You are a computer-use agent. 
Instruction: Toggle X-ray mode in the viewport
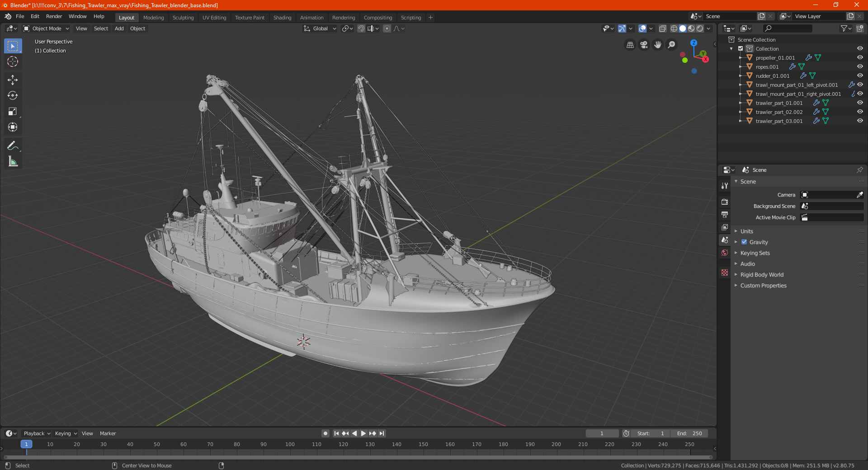point(662,28)
